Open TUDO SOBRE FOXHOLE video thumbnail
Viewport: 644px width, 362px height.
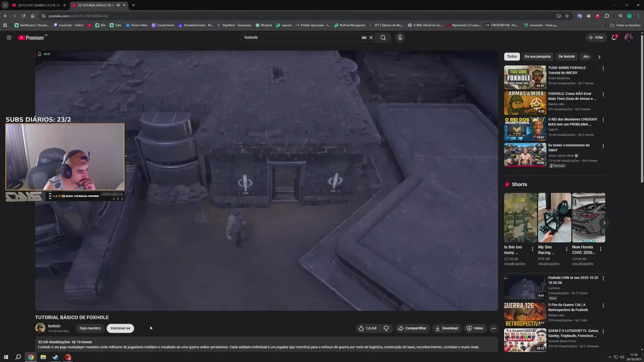point(525,77)
